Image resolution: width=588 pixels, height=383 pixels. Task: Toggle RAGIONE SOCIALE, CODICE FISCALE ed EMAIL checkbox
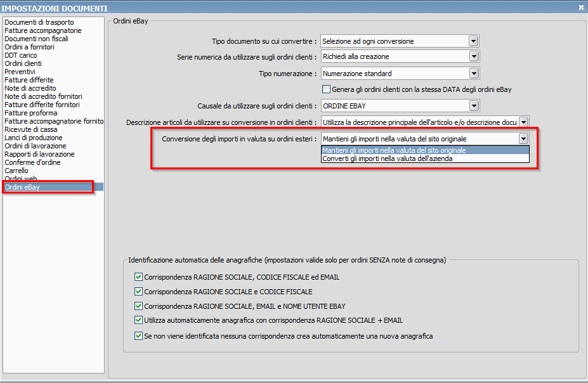tap(138, 277)
